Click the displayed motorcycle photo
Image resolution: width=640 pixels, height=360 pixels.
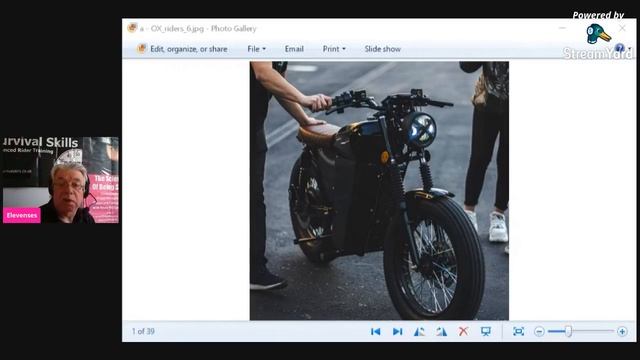pyautogui.click(x=379, y=191)
